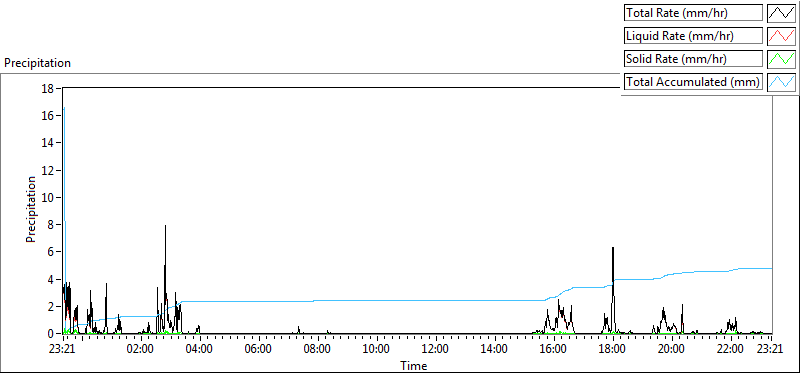This screenshot has width=800, height=373.
Task: Click the 20:00 x-axis tick label
Action: pos(671,350)
